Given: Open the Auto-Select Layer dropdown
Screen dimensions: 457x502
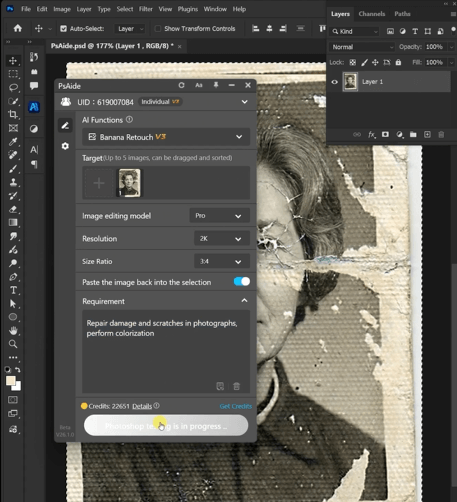Looking at the screenshot, I should pos(129,29).
